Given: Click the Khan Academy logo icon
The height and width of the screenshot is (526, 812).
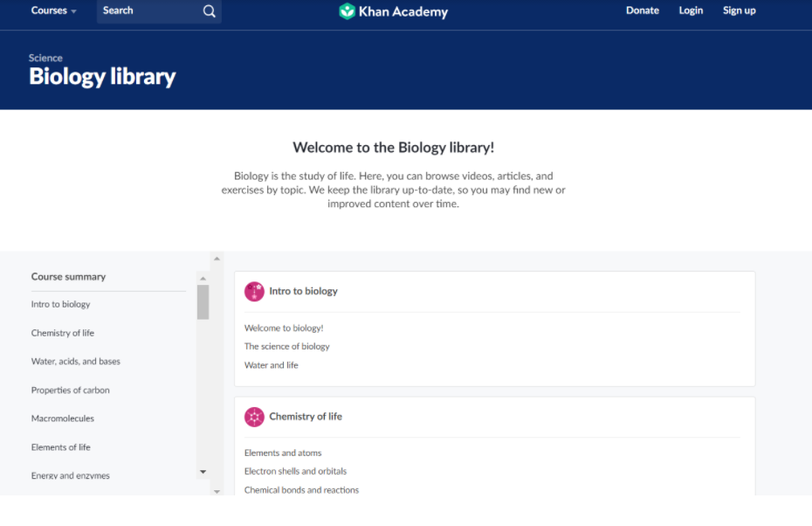Looking at the screenshot, I should (x=348, y=11).
